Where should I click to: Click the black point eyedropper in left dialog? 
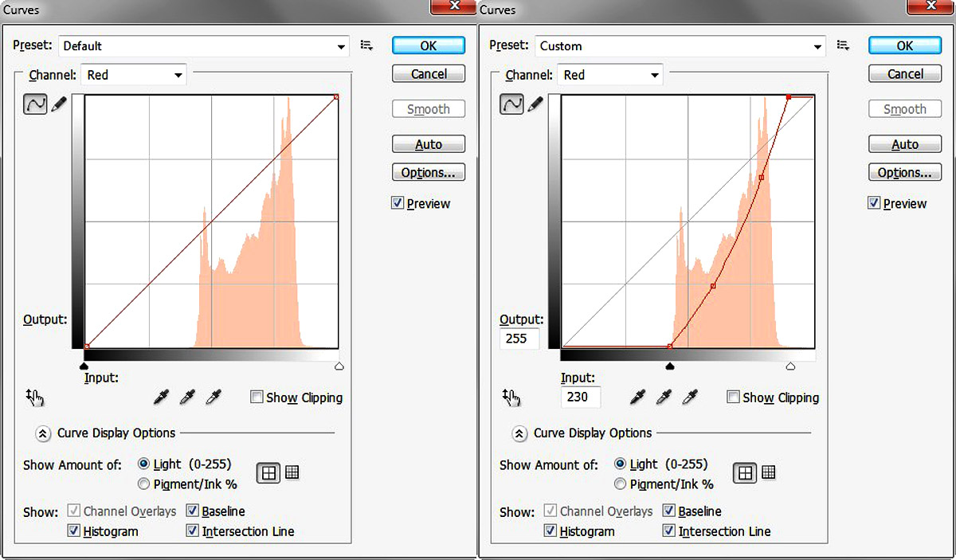[162, 397]
